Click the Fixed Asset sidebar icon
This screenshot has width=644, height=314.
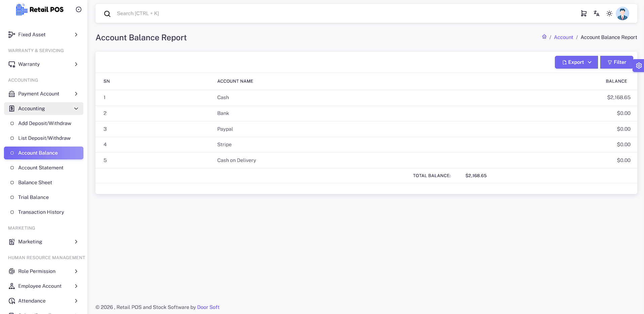pyautogui.click(x=12, y=35)
